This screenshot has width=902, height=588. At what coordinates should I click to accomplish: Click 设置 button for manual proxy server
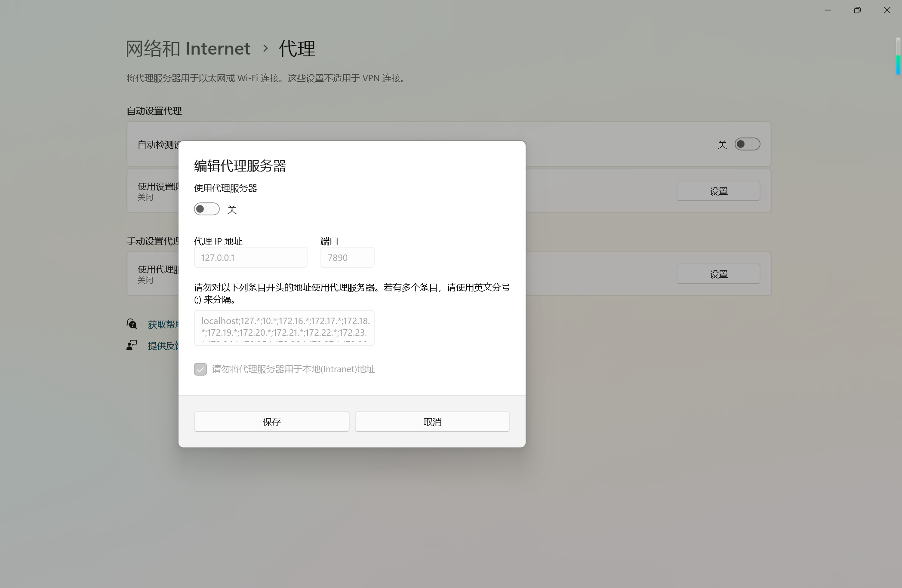click(x=718, y=274)
